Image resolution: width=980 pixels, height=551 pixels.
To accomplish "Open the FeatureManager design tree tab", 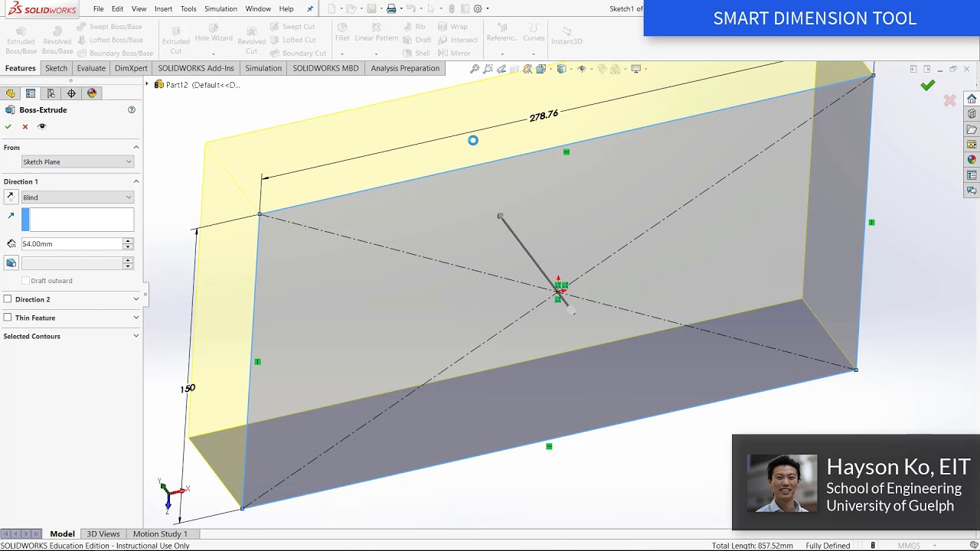I will tap(10, 93).
